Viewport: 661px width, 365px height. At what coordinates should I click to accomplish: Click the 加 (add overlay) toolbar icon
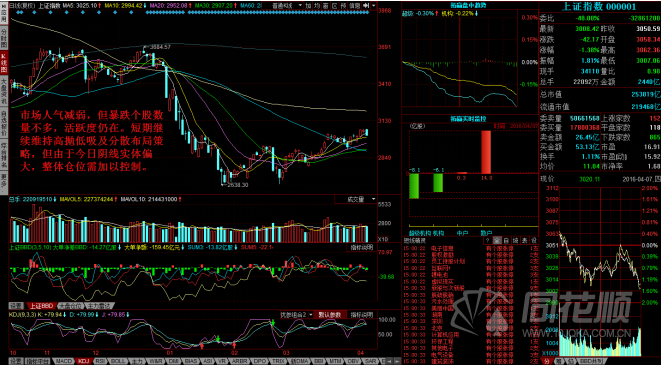[308, 6]
